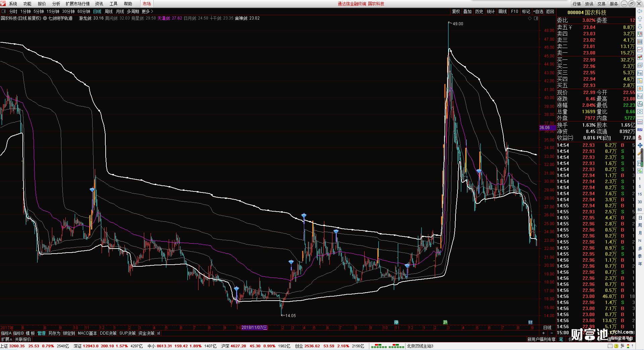Select 15-minute period in right sidebar
The image size is (644, 350).
pyautogui.click(x=640, y=194)
